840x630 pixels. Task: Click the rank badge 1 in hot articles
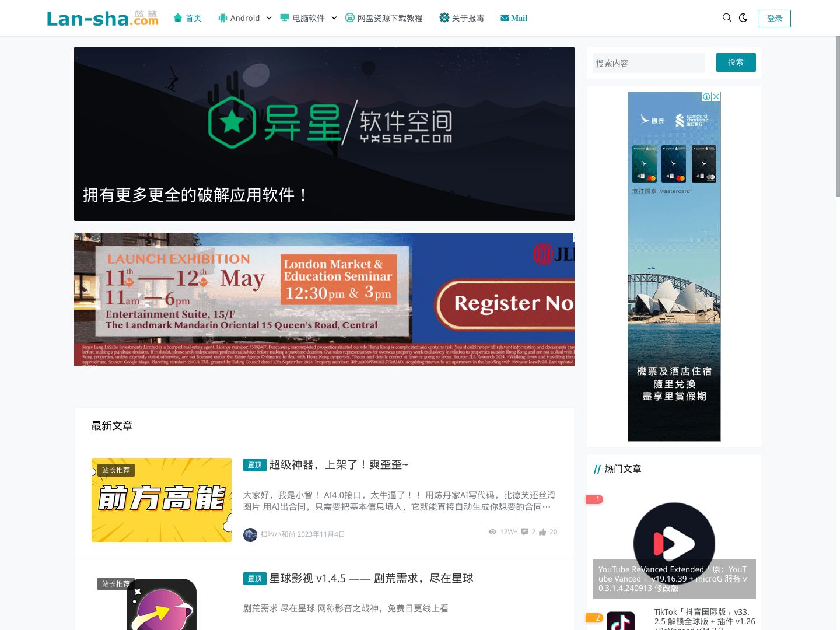(594, 499)
